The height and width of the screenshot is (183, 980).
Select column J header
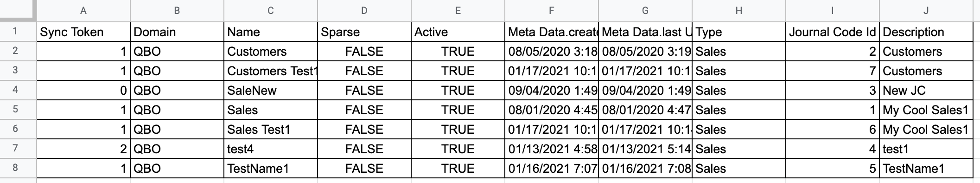pyautogui.click(x=926, y=11)
